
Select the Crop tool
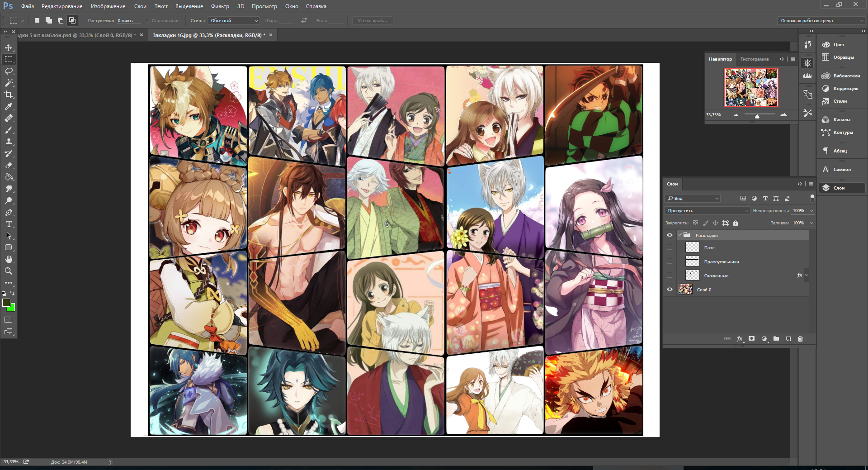point(9,95)
